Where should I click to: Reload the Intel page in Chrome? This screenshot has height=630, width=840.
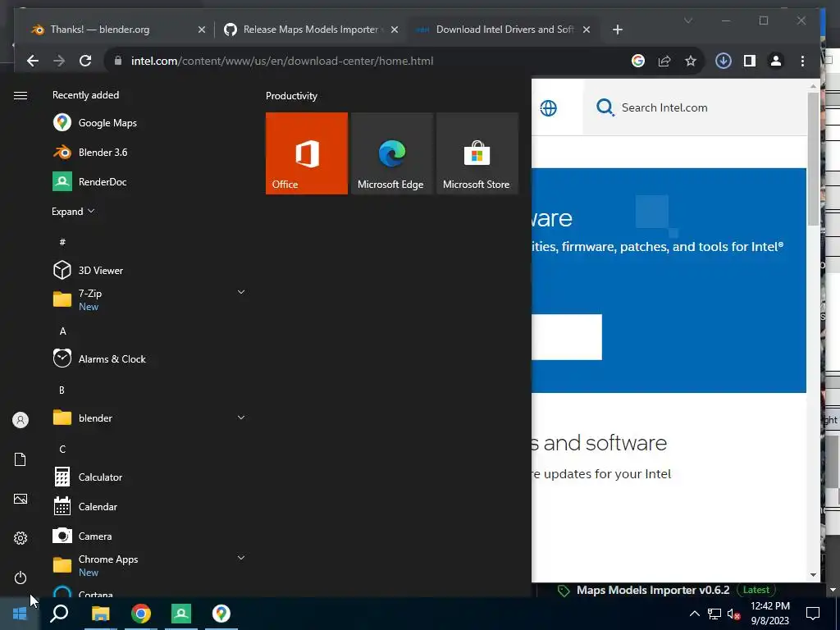click(85, 61)
